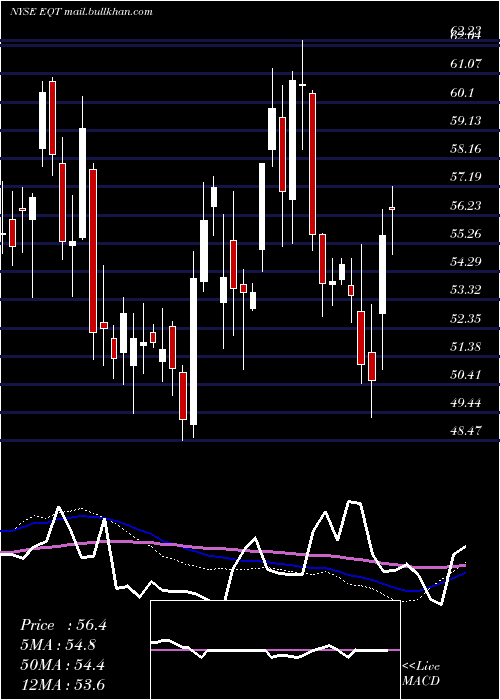Click the 5MA : 54.8 readout
500x700 pixels.
[x=58, y=645]
